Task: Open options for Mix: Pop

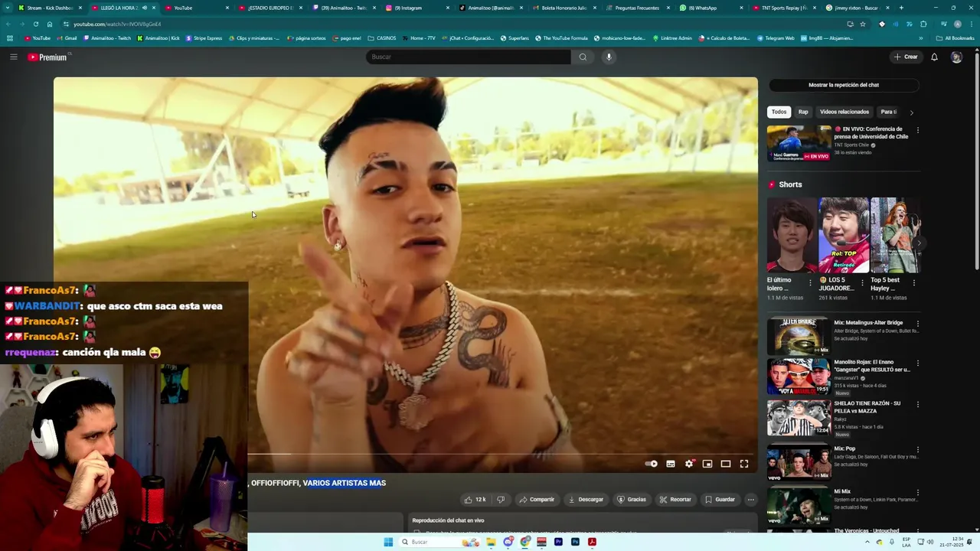Action: [917, 449]
